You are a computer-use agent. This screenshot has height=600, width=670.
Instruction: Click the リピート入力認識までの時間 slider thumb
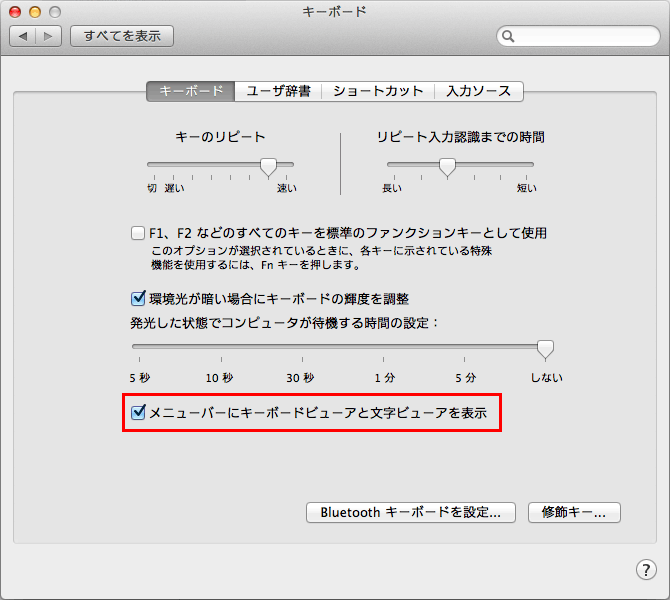point(447,167)
